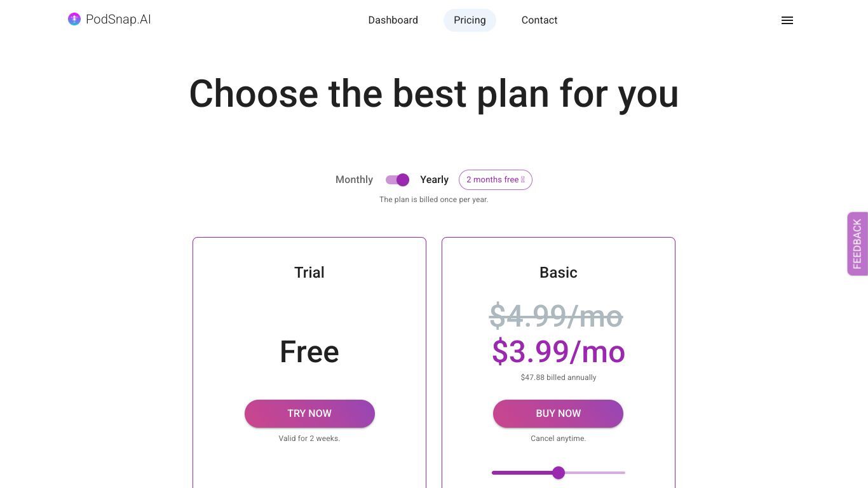This screenshot has height=488, width=868.
Task: Click the Trial plan title
Action: pos(309,273)
